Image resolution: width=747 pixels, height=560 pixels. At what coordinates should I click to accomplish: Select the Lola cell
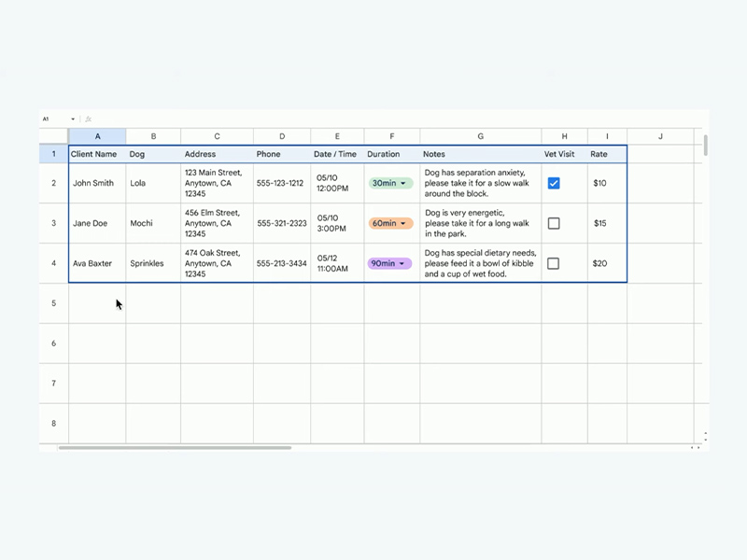click(x=153, y=183)
